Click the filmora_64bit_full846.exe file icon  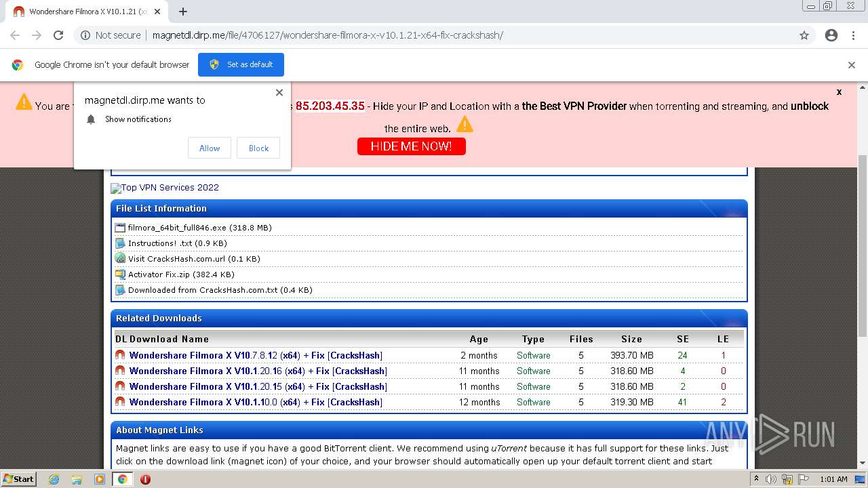(121, 228)
